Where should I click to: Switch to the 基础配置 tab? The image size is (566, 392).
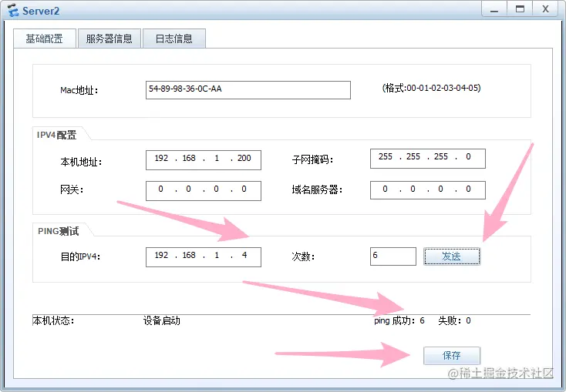coord(45,39)
